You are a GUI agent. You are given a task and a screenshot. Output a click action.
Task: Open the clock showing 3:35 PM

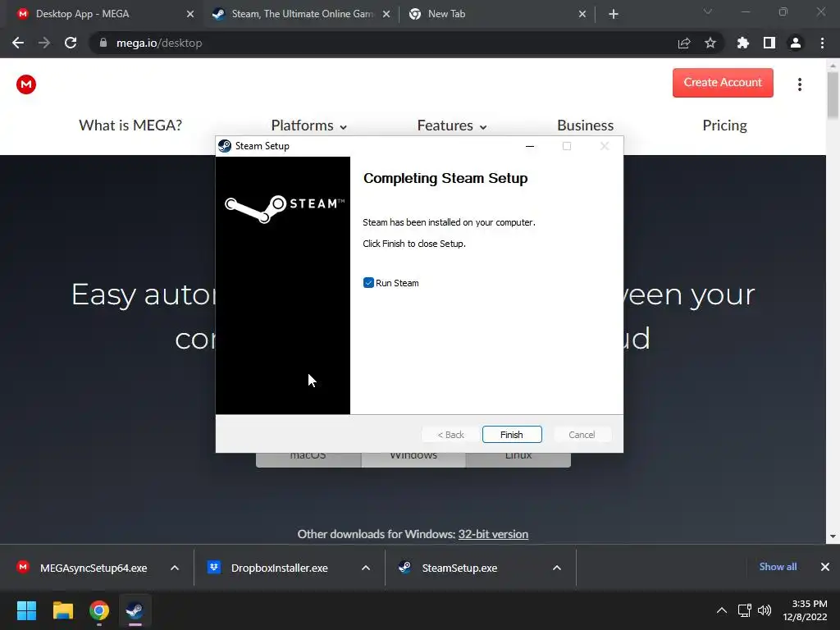[x=806, y=610]
